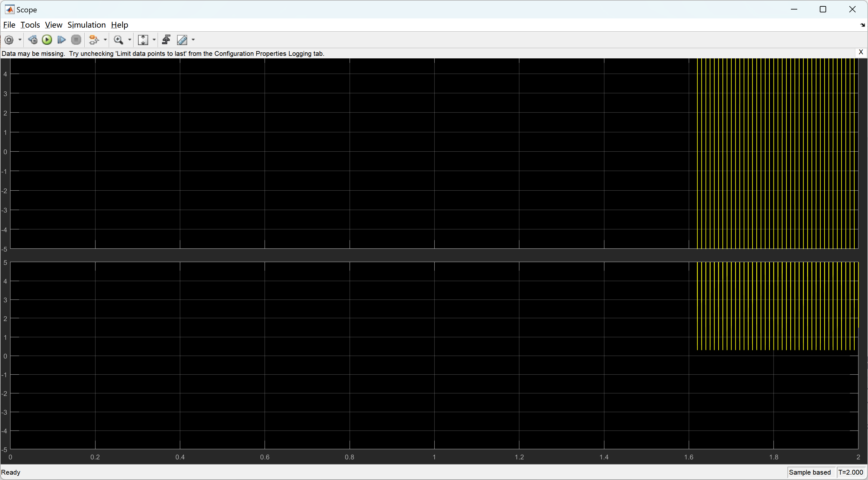
Task: Toggle the Triggers tool icon
Action: (x=166, y=40)
